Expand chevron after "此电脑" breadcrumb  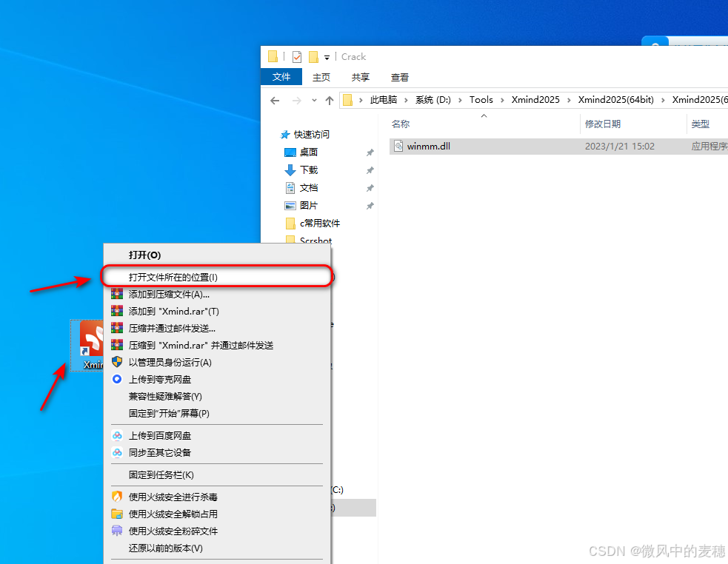(x=407, y=100)
